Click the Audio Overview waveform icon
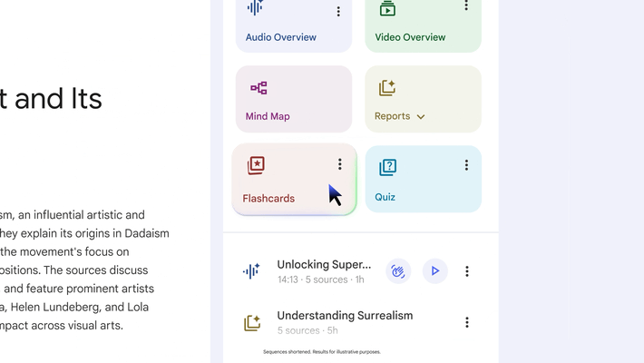The height and width of the screenshot is (363, 644). 255,8
